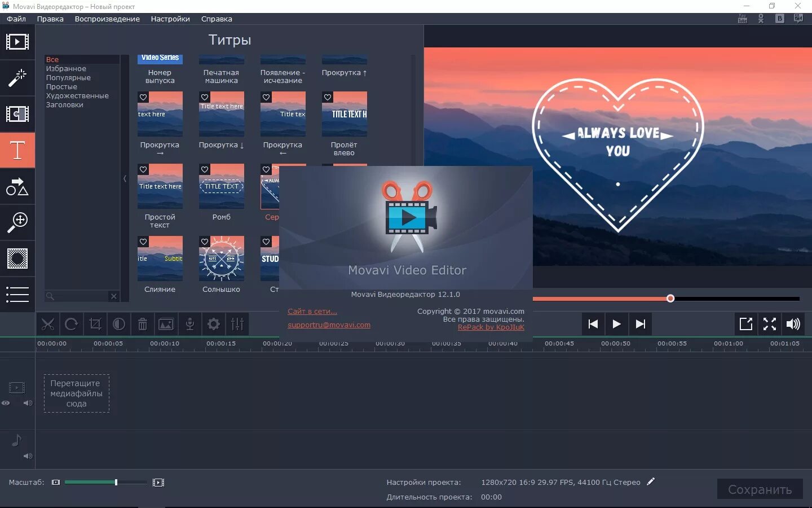Image resolution: width=812 pixels, height=508 pixels.
Task: Collapse the titles category panel arrow
Action: (125, 178)
